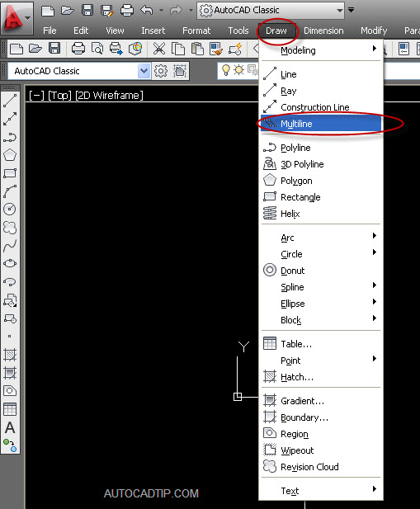This screenshot has height=509, width=420.
Task: Click the Rectangle tool in left toolbar
Action: (x=10, y=173)
